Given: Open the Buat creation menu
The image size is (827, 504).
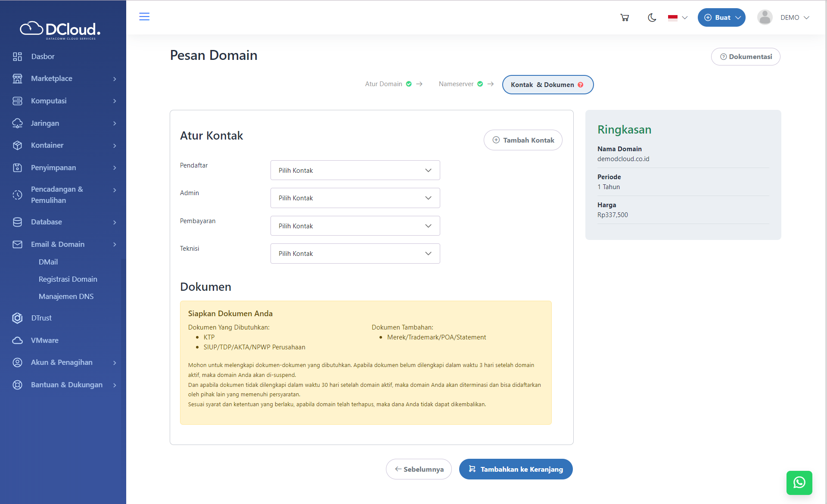Looking at the screenshot, I should 721,17.
